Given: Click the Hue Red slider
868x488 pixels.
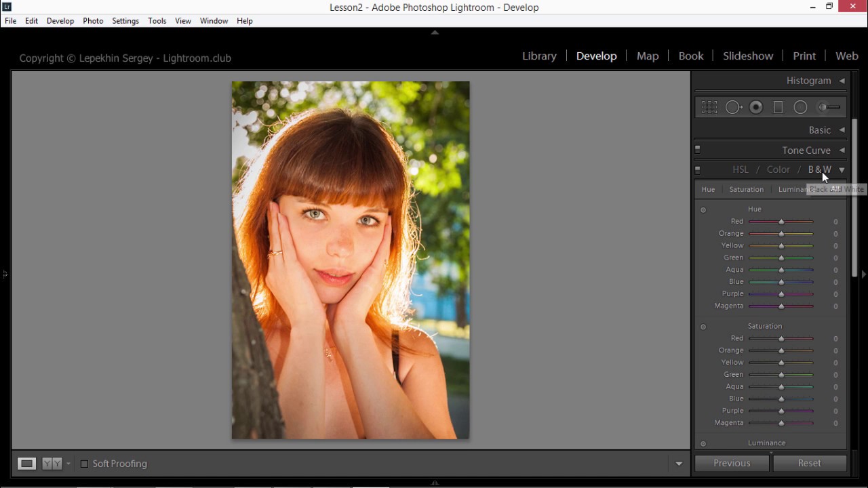Looking at the screenshot, I should (x=781, y=222).
